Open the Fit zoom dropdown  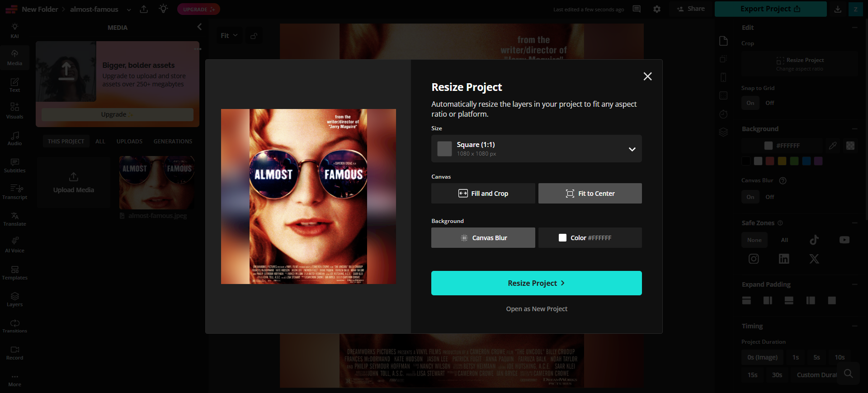click(x=229, y=36)
